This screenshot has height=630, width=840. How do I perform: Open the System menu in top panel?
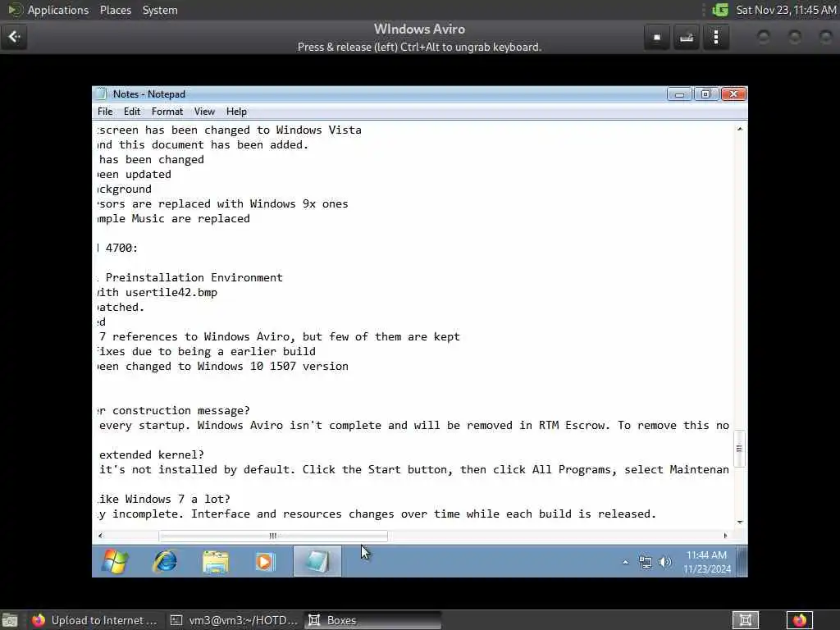coord(160,10)
